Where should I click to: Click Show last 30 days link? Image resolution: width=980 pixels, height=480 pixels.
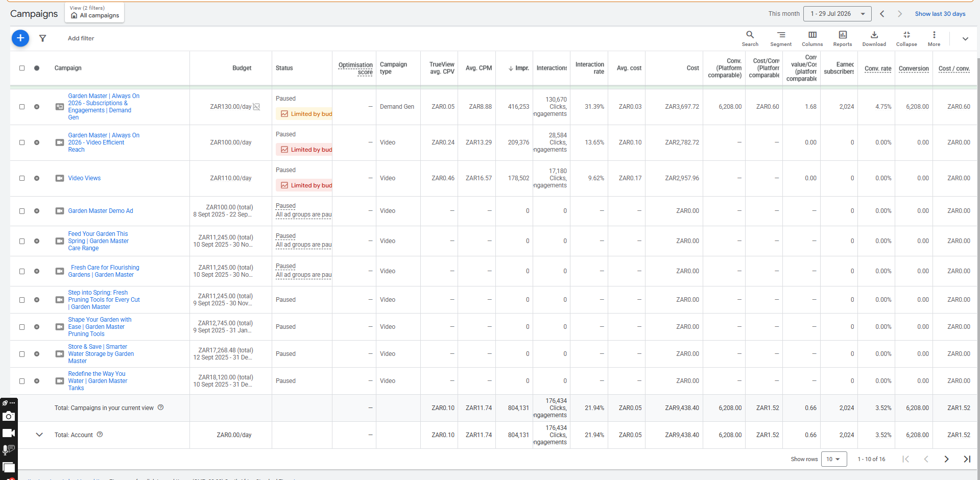[x=940, y=14]
